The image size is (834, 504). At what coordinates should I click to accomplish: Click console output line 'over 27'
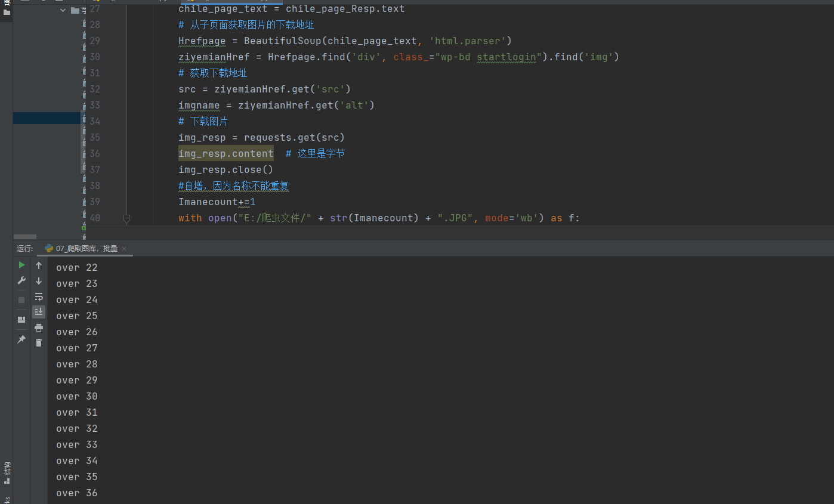click(77, 348)
